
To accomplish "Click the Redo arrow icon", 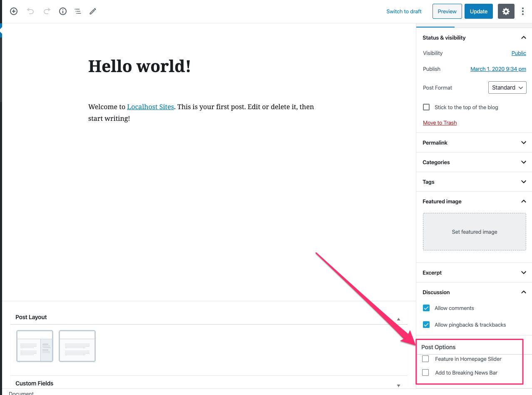I will (47, 11).
